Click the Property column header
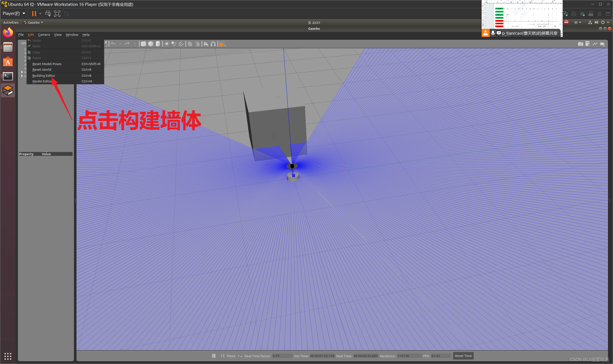The image size is (613, 364). point(26,154)
